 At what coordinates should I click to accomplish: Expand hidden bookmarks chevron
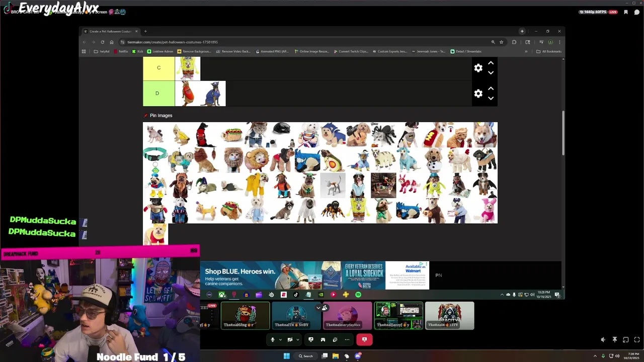pyautogui.click(x=526, y=51)
